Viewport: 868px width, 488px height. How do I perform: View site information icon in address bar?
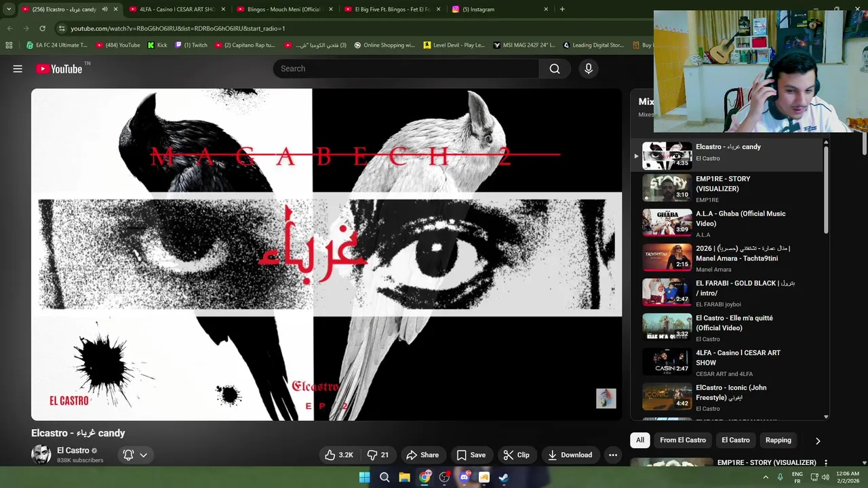coord(62,28)
